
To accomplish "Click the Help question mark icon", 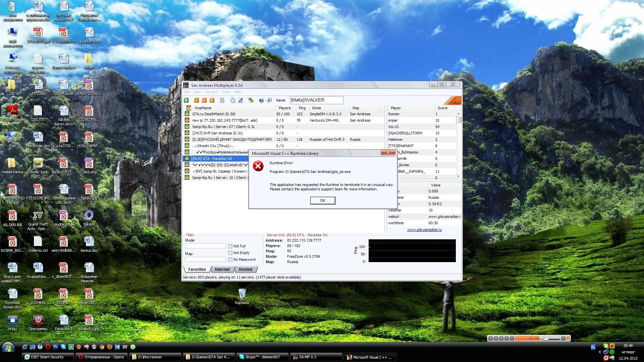I will (261, 100).
